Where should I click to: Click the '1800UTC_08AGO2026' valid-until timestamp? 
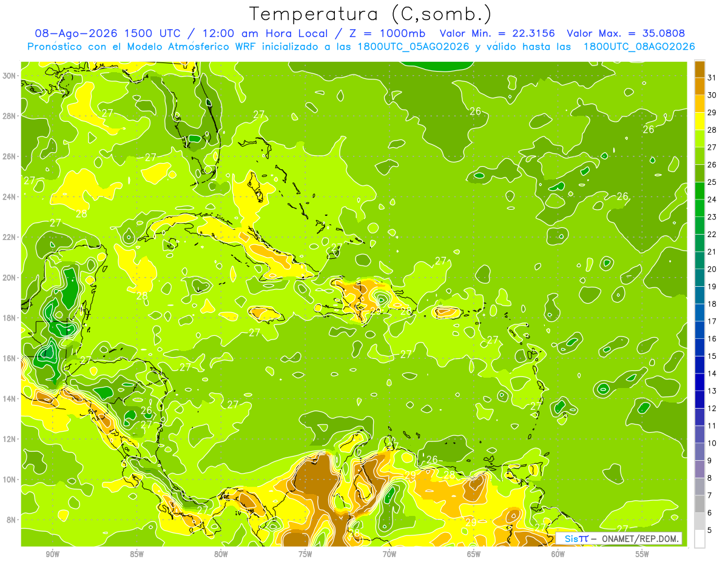(x=639, y=47)
